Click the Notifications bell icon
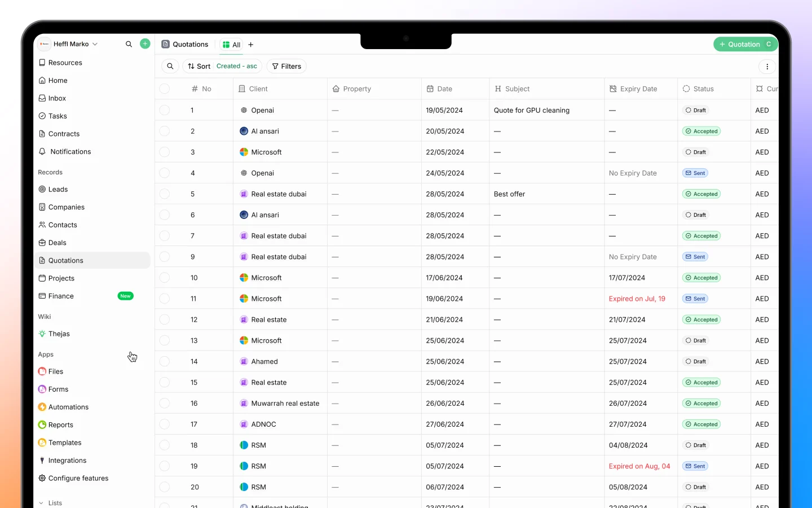Image resolution: width=812 pixels, height=508 pixels. (42, 152)
